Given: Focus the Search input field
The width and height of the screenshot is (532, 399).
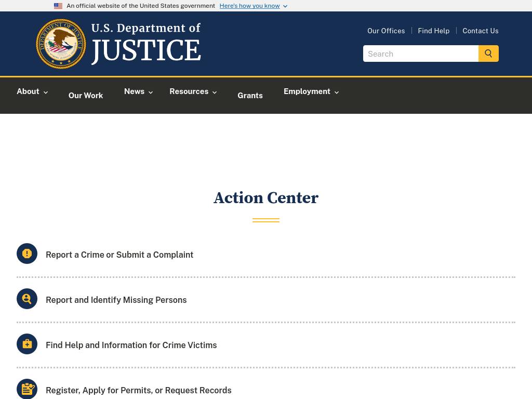Looking at the screenshot, I should (x=421, y=54).
